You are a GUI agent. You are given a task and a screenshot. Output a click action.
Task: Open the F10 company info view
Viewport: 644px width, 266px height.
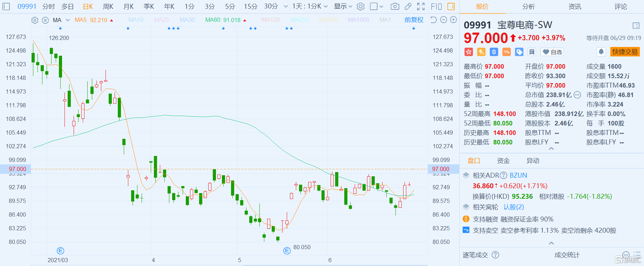[436, 6]
